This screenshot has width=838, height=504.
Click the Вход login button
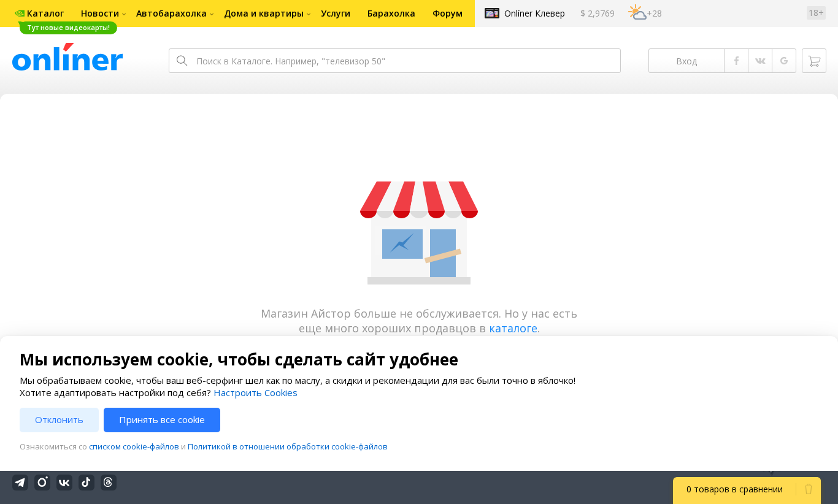686,61
